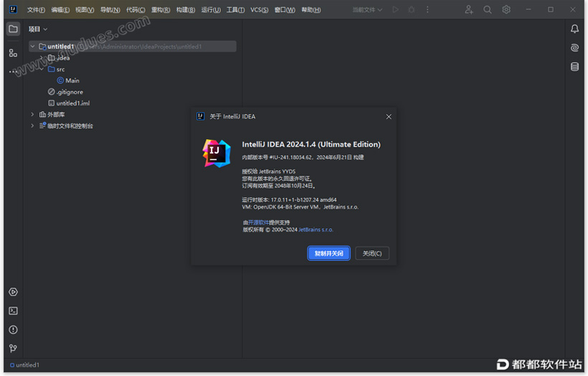Expand the .idea folder node
The width and height of the screenshot is (588, 376).
(42, 58)
